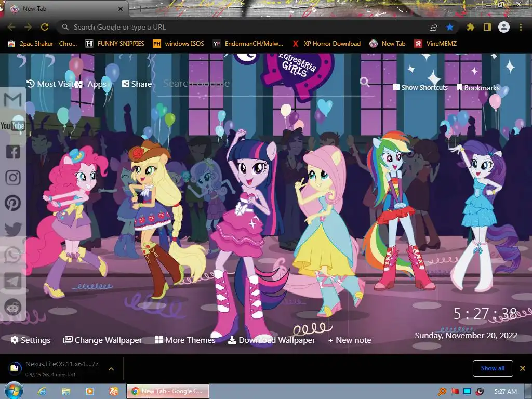
Task: Open a new tab with plus button
Action: click(140, 9)
